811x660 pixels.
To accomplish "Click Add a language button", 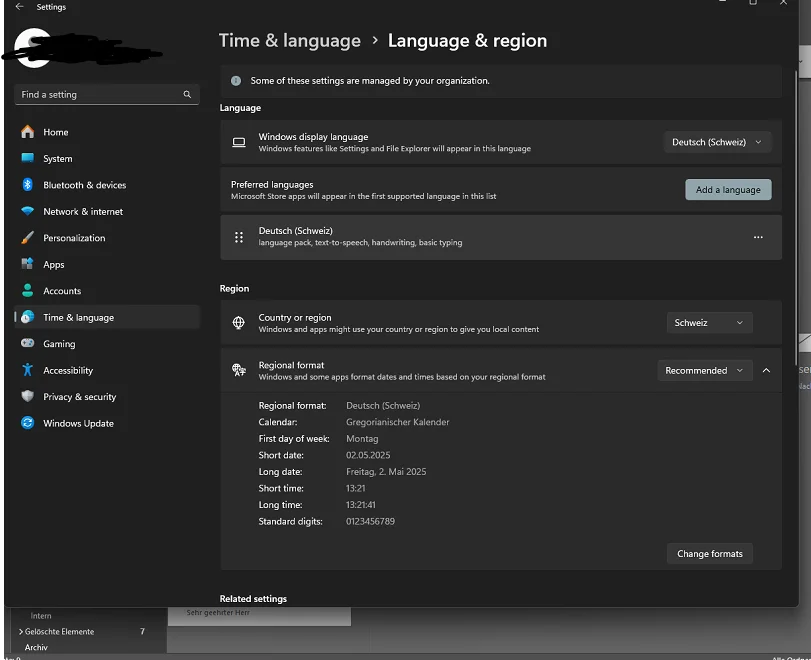I will [728, 190].
